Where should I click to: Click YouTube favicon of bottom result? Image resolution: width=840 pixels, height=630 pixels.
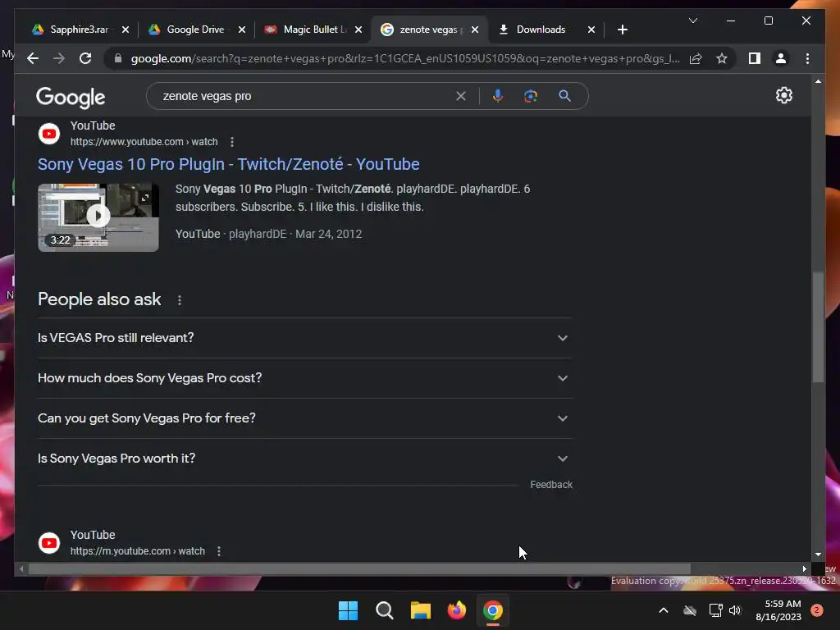(x=49, y=543)
